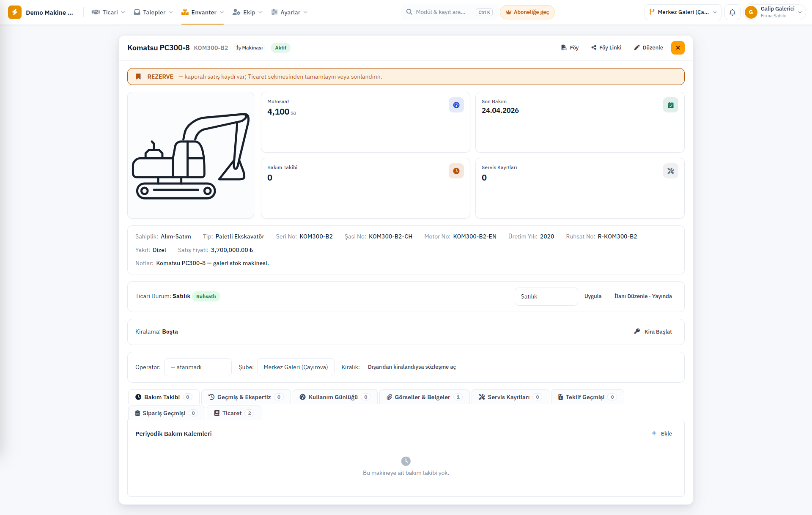Open the Şube Merkez Galeri (Çayırova) dropdown

coord(296,367)
